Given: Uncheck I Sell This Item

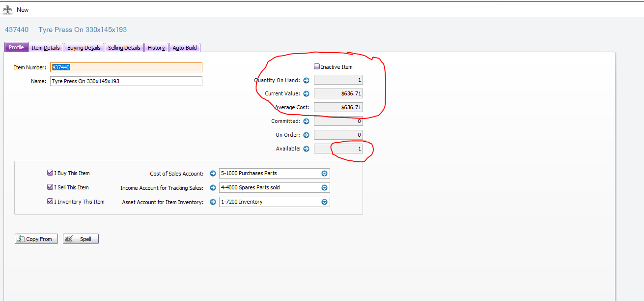Looking at the screenshot, I should click(x=50, y=187).
